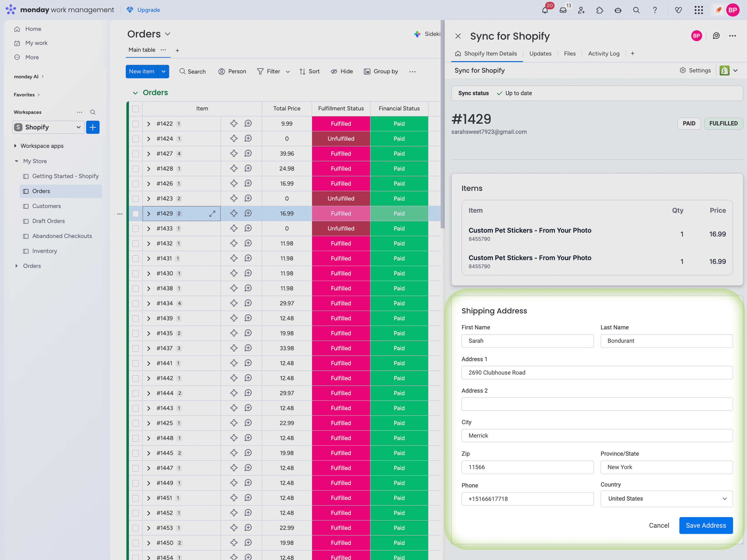747x560 pixels.
Task: Open the apps puzzle-piece icon
Action: (x=599, y=10)
